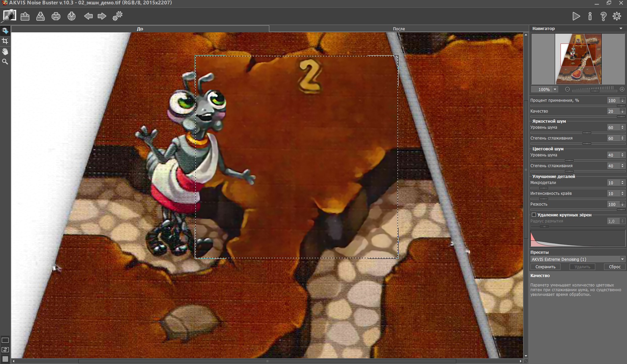Open the AKVIS Extreme Denoising preset dropdown
The width and height of the screenshot is (627, 364).
578,259
